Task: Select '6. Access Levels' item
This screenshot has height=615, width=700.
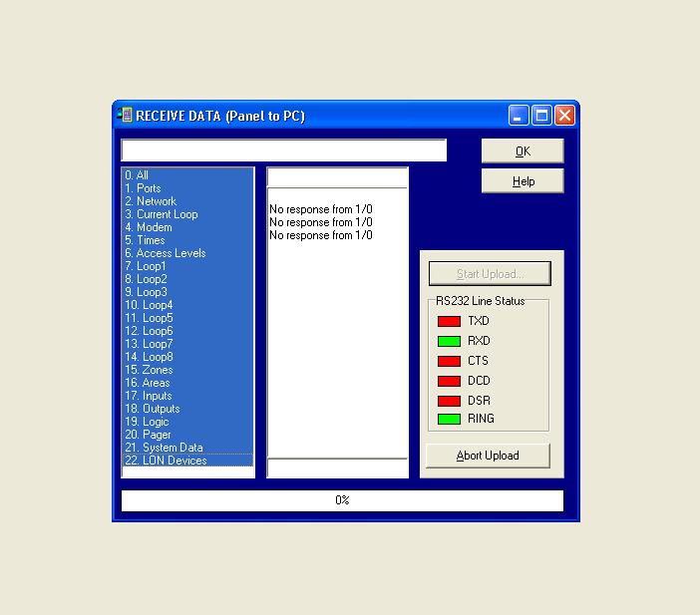Action: point(166,253)
